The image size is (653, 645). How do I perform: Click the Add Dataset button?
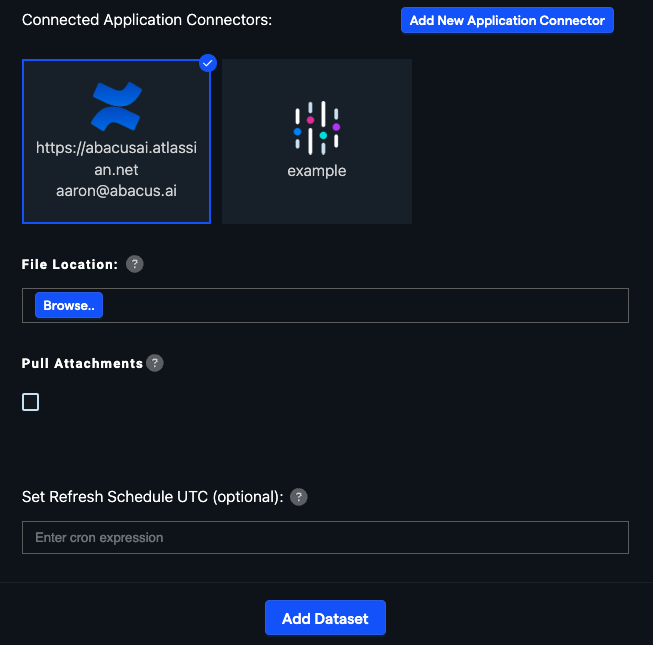coord(325,618)
